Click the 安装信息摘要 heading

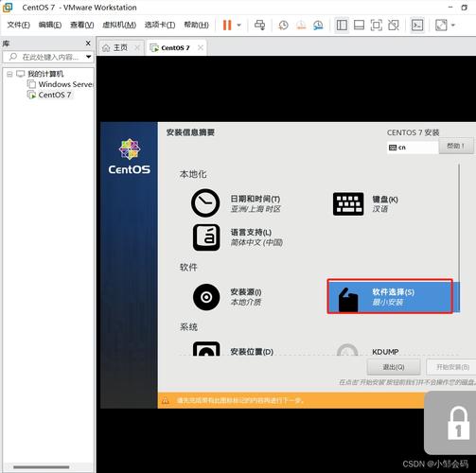click(190, 132)
